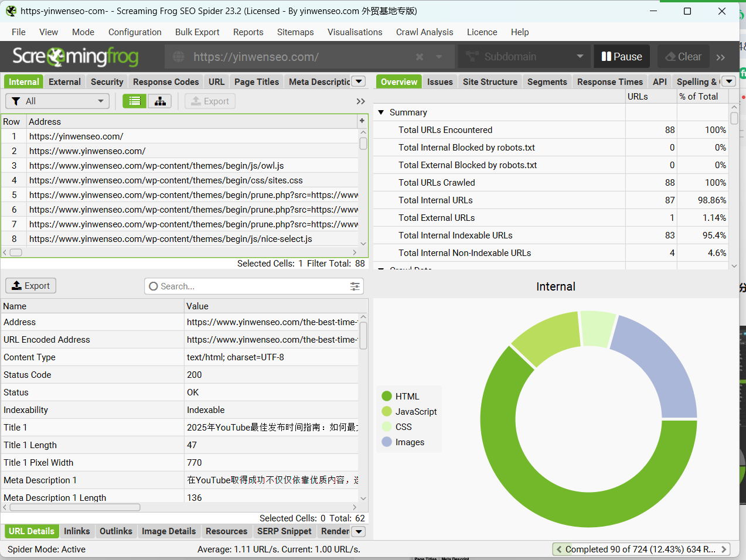Switch to the Resources tab
Screen dimensions: 746x560
(226, 531)
